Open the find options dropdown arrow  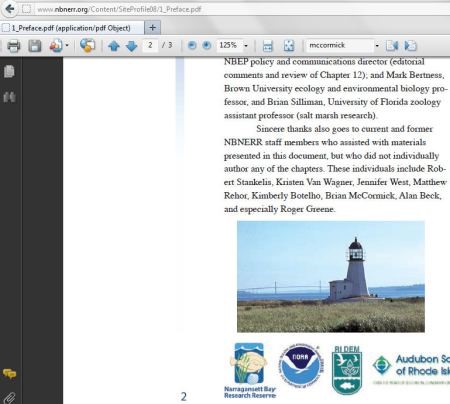pos(377,45)
